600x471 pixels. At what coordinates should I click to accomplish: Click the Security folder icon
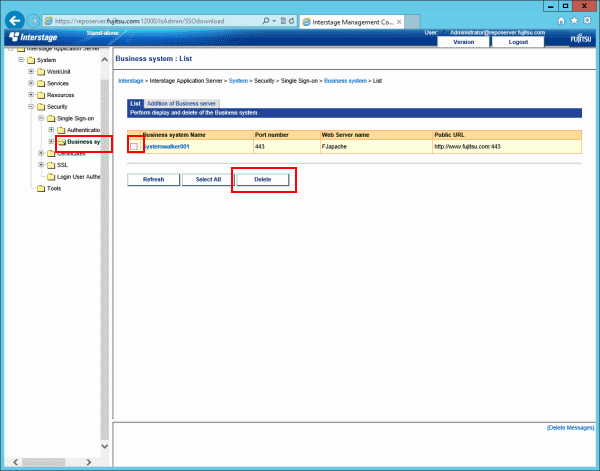coord(41,107)
